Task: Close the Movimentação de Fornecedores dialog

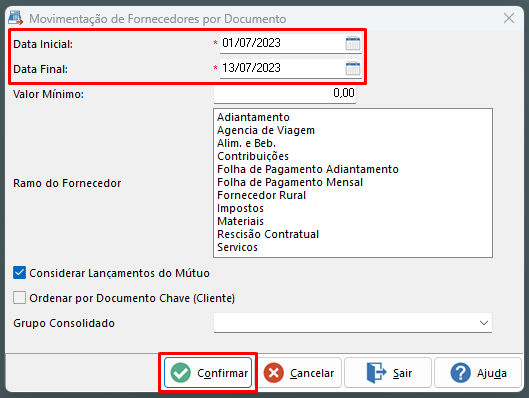Action: pos(509,18)
